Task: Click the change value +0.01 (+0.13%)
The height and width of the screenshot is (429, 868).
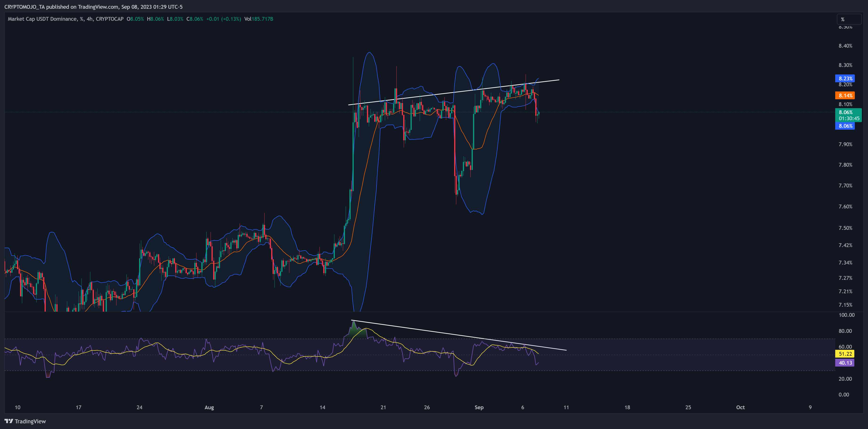Action: click(224, 19)
